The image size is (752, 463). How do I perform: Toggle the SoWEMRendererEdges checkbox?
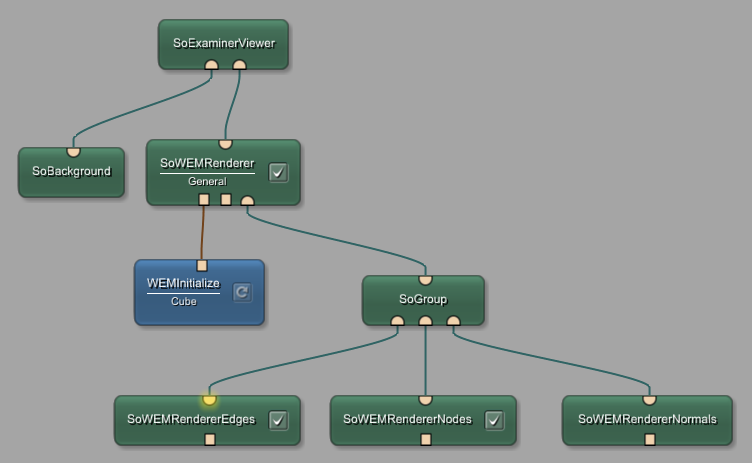(279, 420)
